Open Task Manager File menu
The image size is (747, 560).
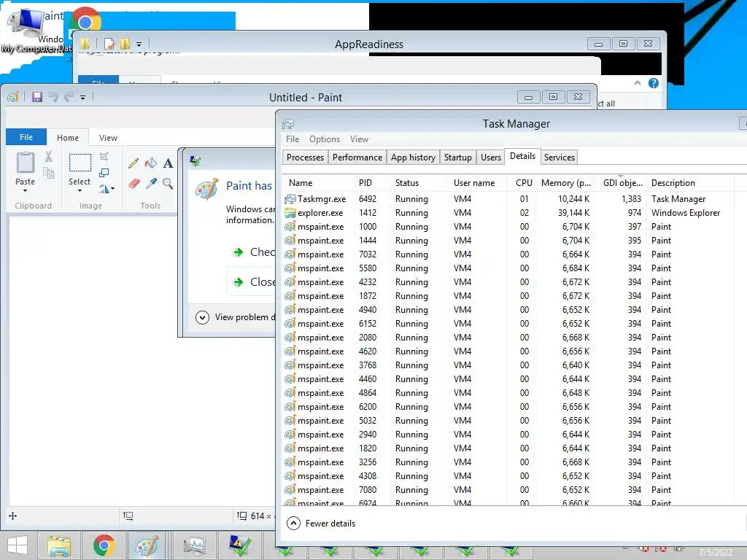(293, 139)
